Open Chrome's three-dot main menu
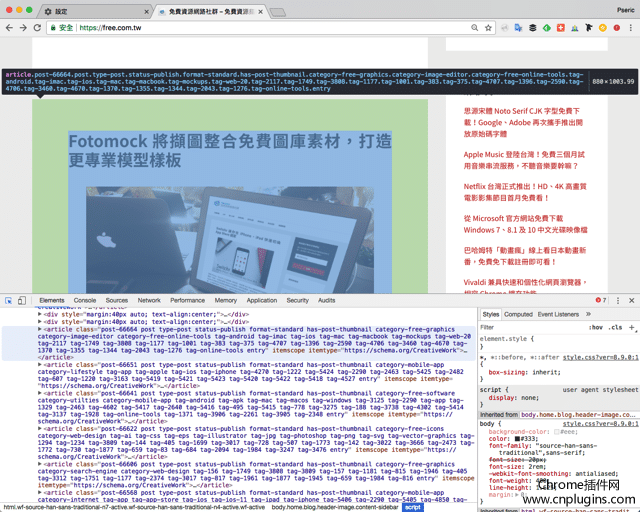The height and width of the screenshot is (512, 640). point(631,27)
